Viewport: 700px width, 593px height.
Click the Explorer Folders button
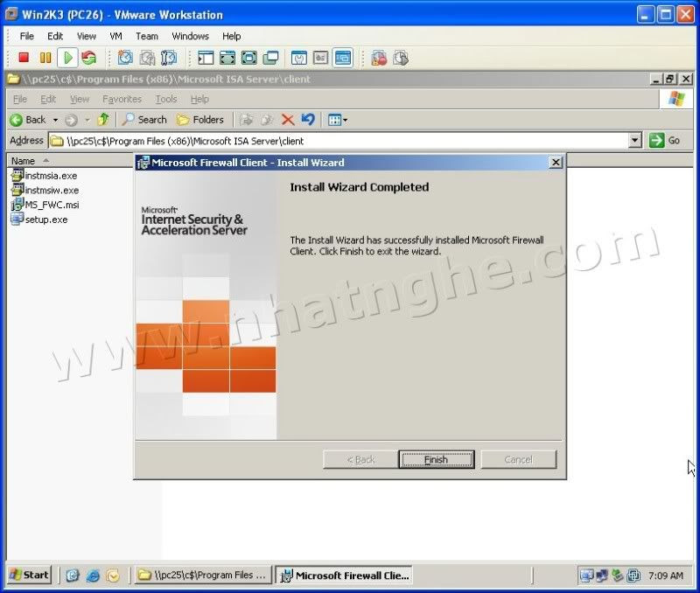point(200,120)
